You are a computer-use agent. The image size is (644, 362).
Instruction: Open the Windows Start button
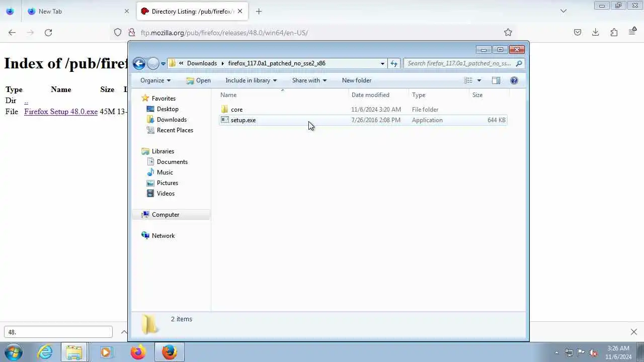click(x=13, y=352)
